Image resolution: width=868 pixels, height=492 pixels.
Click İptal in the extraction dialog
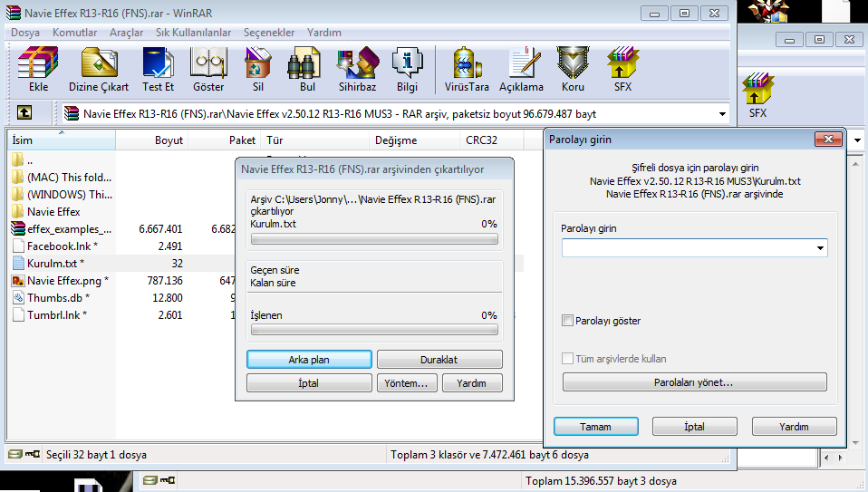coord(309,383)
